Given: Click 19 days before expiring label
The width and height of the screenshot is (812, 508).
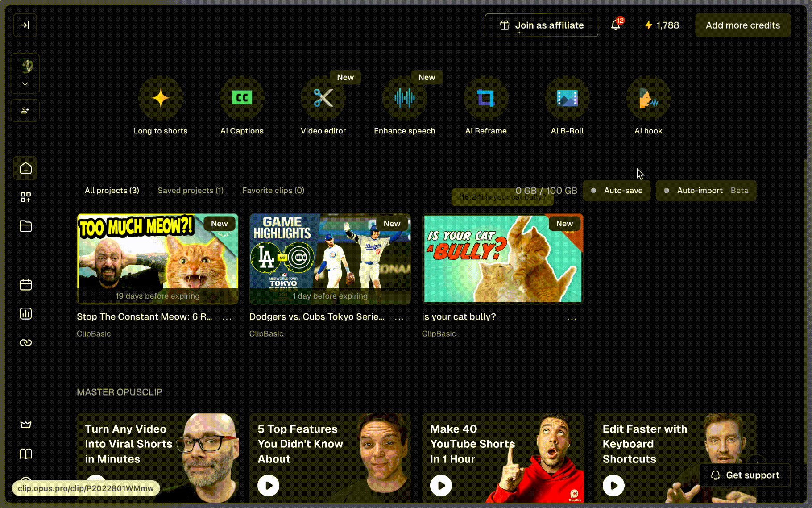Looking at the screenshot, I should click(x=157, y=296).
